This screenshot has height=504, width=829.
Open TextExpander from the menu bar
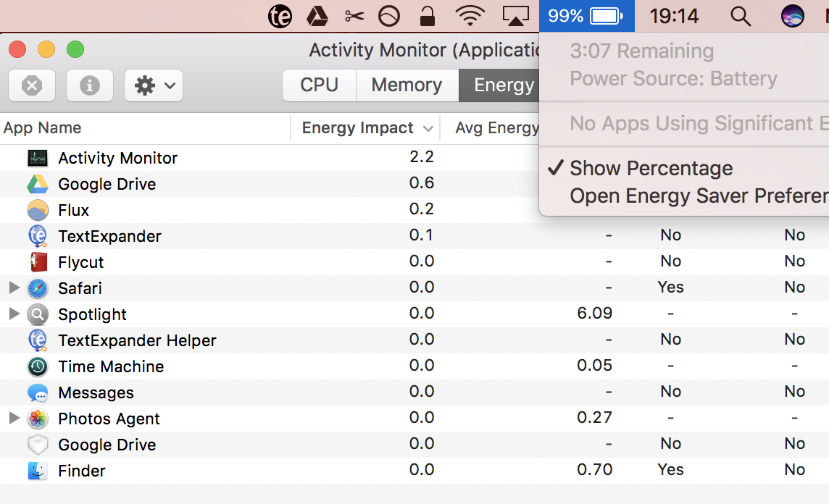(x=280, y=16)
